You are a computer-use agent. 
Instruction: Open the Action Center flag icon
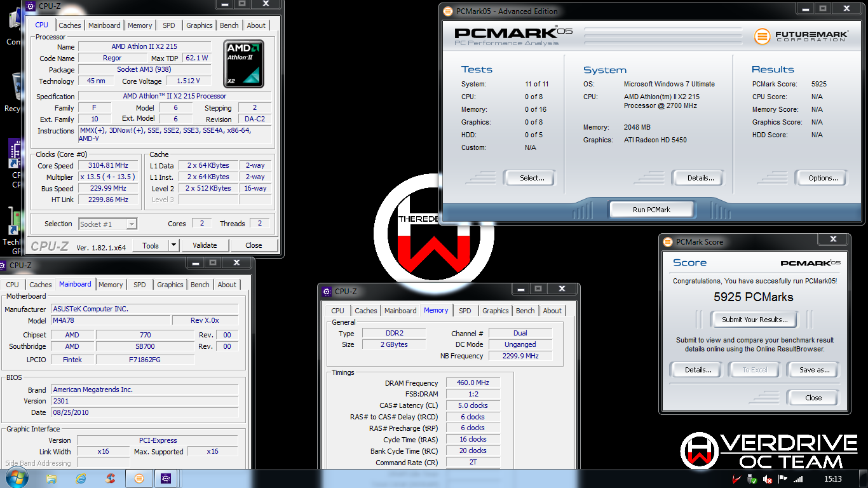point(783,479)
